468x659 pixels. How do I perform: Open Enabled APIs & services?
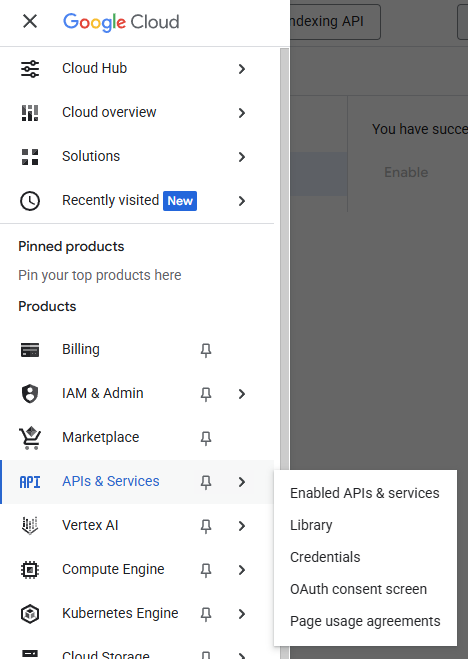point(365,493)
